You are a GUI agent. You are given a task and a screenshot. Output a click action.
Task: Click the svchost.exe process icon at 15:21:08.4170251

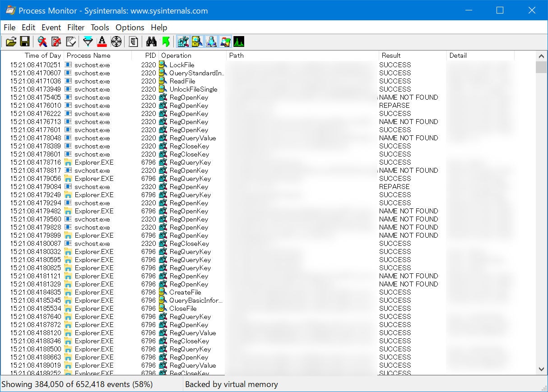pos(68,65)
